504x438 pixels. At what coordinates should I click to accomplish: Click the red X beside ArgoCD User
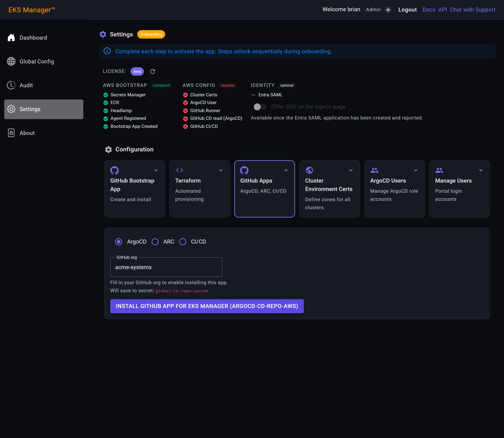(x=185, y=103)
